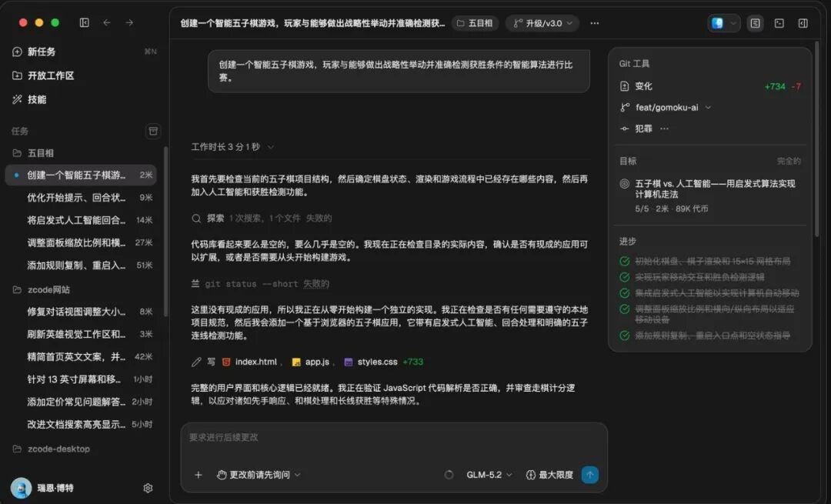The image size is (831, 504).
Task: Open the styles.css file link
Action: tap(371, 362)
